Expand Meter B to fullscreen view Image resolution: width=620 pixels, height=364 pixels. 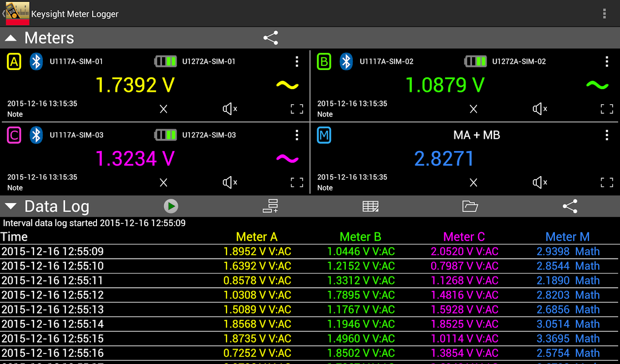point(607,109)
